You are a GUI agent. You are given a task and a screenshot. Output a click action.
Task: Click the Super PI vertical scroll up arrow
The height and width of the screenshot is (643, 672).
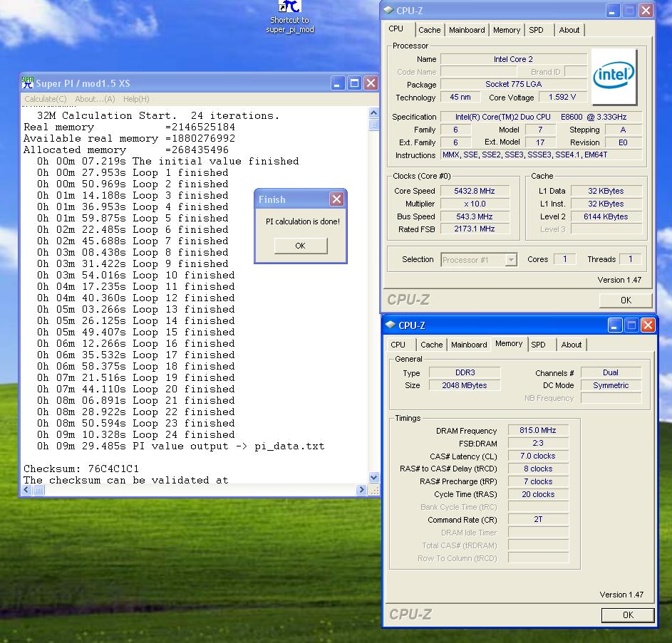coord(373,113)
